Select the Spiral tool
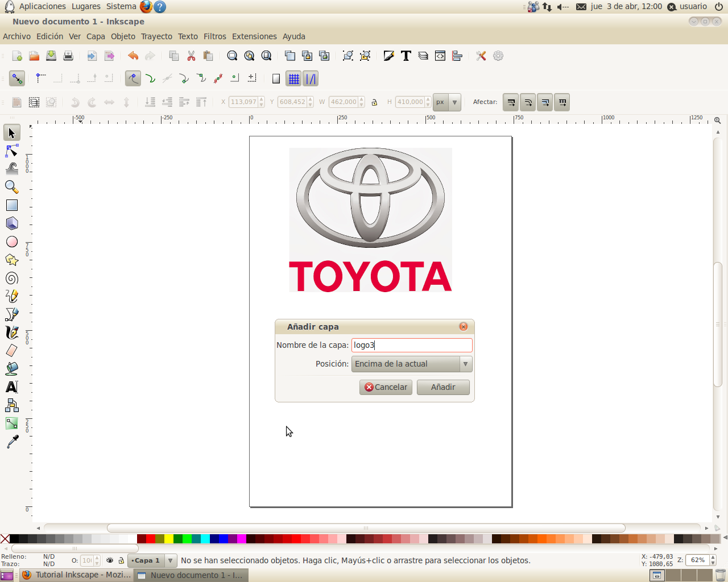The image size is (728, 582). [x=11, y=277]
